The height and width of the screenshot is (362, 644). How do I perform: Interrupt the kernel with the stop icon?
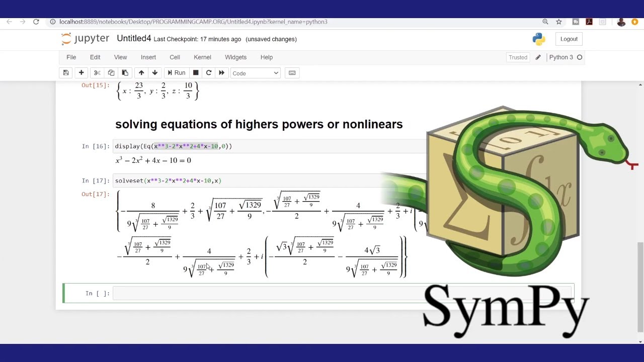tap(196, 73)
